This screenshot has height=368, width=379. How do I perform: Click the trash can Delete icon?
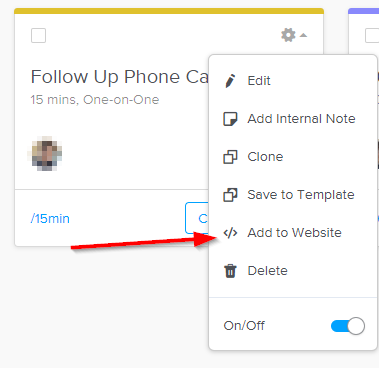[230, 271]
